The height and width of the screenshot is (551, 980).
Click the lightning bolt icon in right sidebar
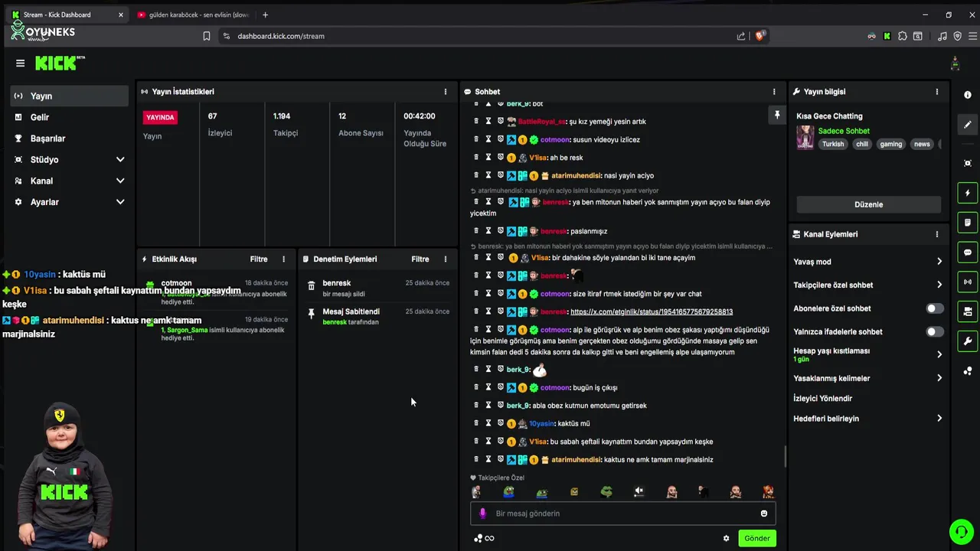[968, 193]
